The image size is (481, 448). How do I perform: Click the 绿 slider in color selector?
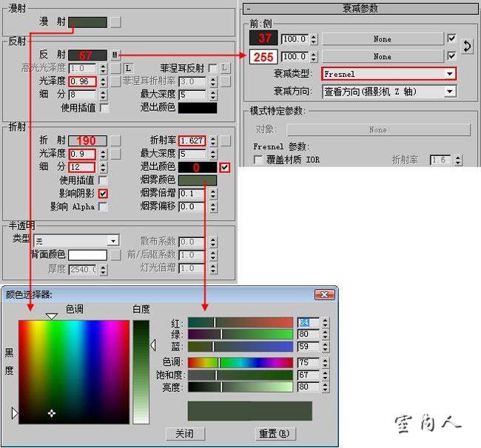(240, 334)
